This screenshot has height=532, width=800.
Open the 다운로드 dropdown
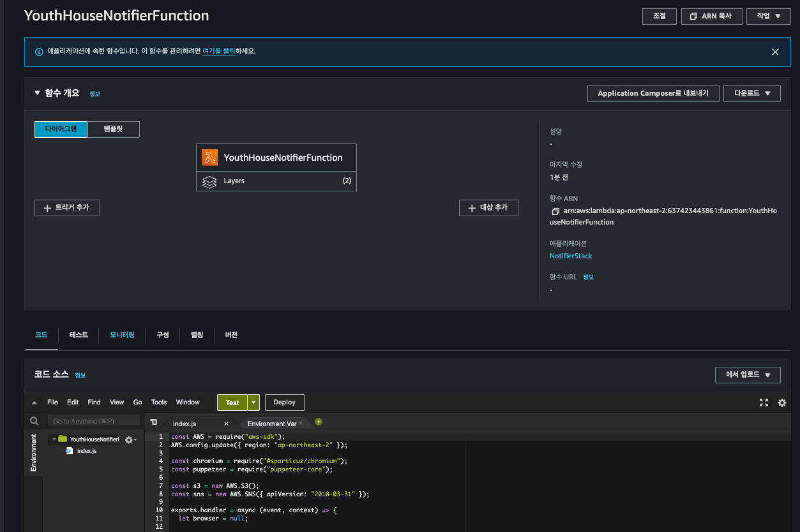751,93
